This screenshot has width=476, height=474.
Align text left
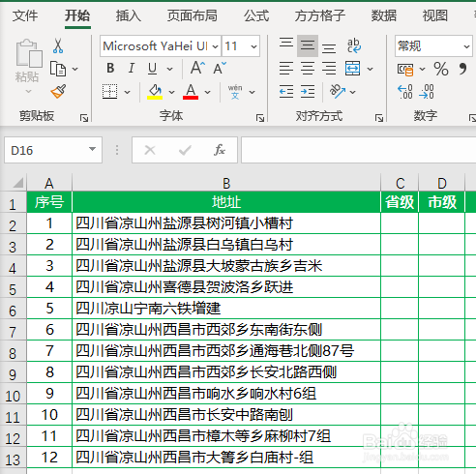click(x=286, y=69)
